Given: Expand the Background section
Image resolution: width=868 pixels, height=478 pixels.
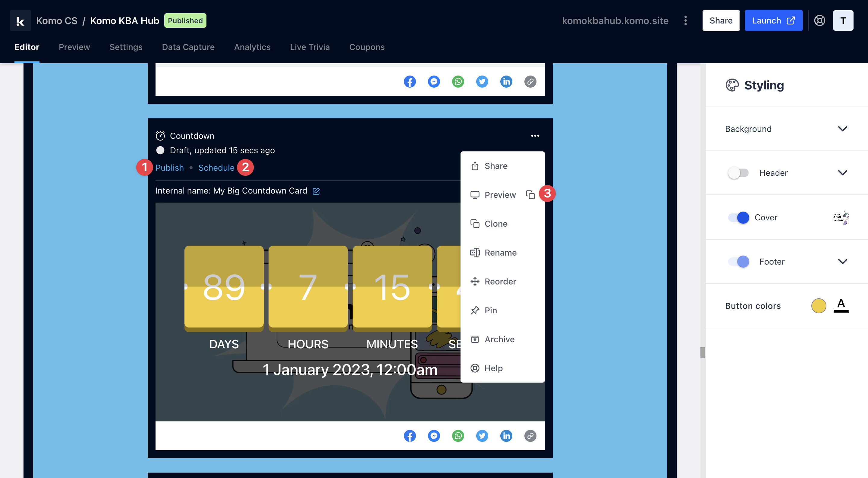Looking at the screenshot, I should [842, 129].
